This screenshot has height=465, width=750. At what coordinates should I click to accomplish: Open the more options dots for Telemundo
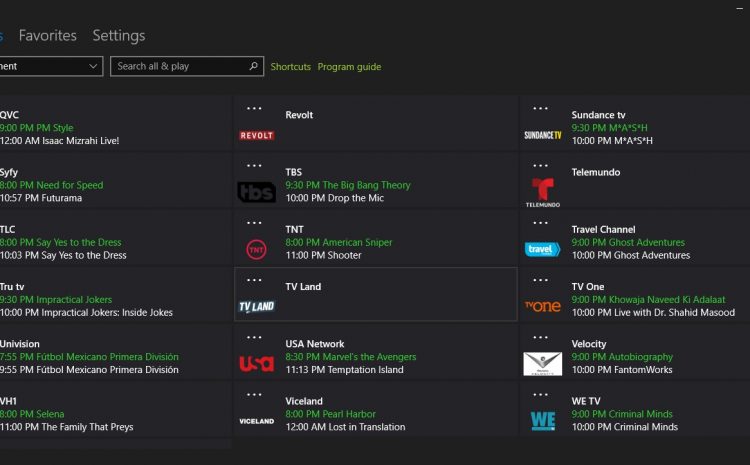pos(540,166)
